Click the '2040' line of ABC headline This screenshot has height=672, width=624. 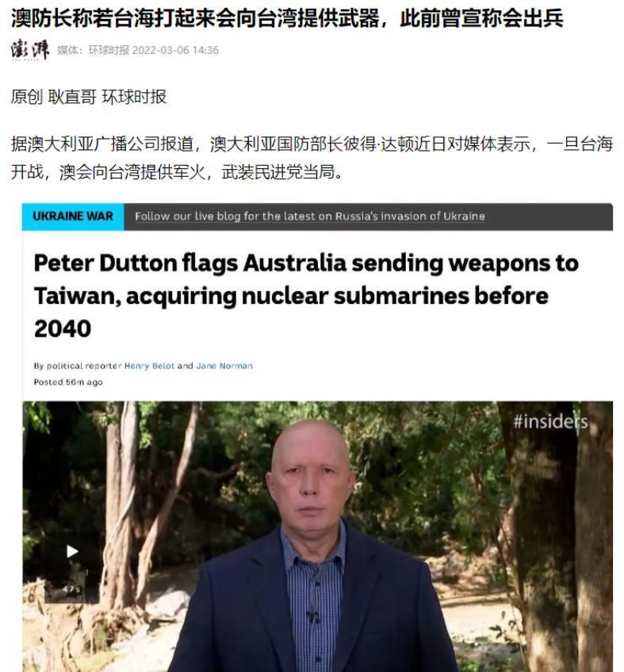point(63,329)
